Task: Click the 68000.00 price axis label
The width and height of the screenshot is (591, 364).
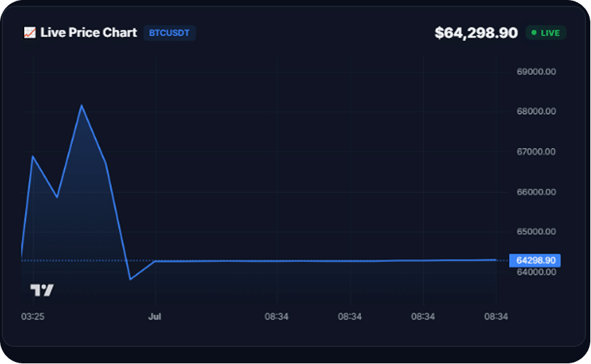Action: pyautogui.click(x=536, y=112)
